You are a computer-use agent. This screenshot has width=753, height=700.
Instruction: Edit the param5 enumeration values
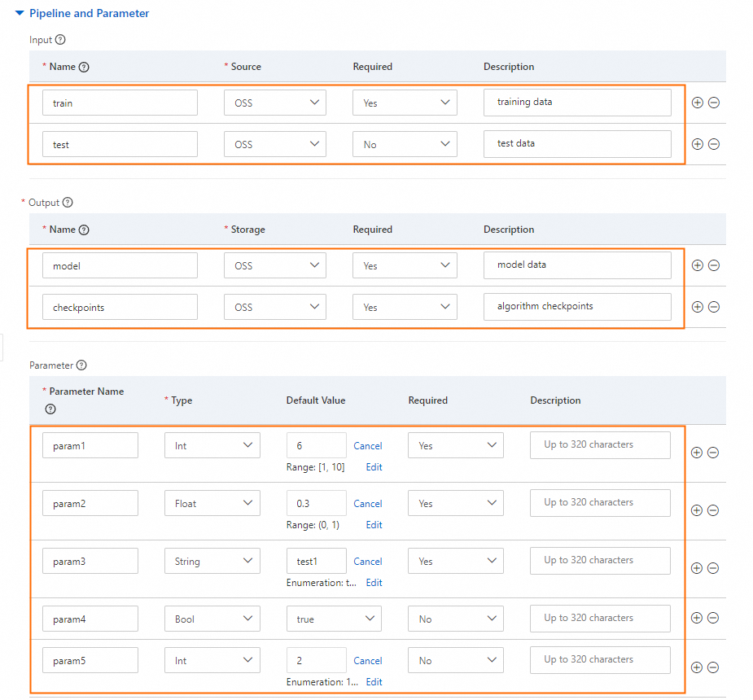(x=374, y=682)
